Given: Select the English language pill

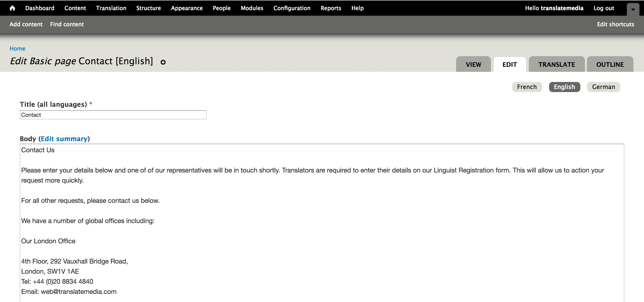Looking at the screenshot, I should [564, 87].
